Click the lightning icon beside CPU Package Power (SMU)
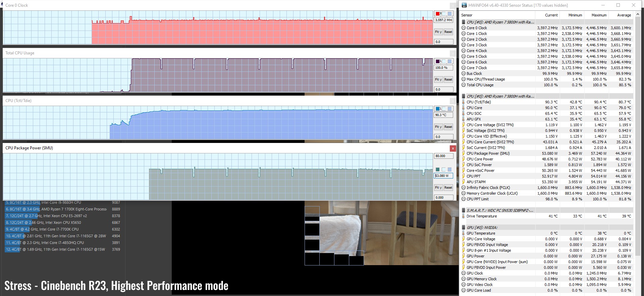The image size is (644, 296). pos(464,153)
